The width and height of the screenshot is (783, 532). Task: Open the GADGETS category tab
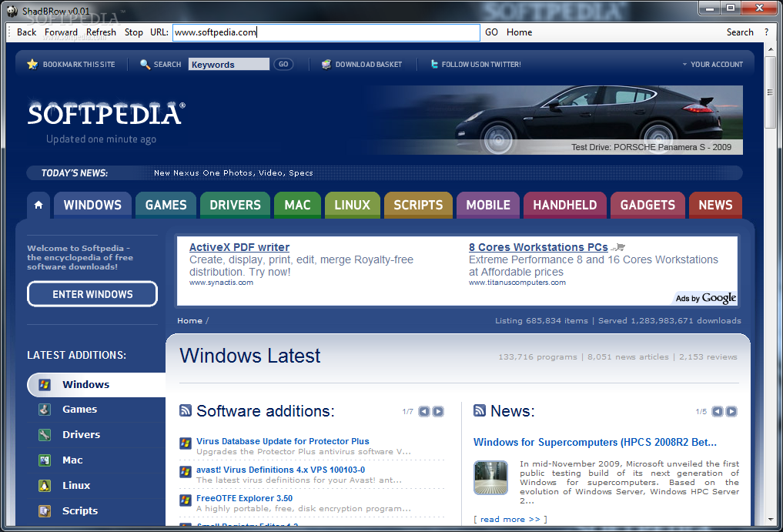click(647, 205)
